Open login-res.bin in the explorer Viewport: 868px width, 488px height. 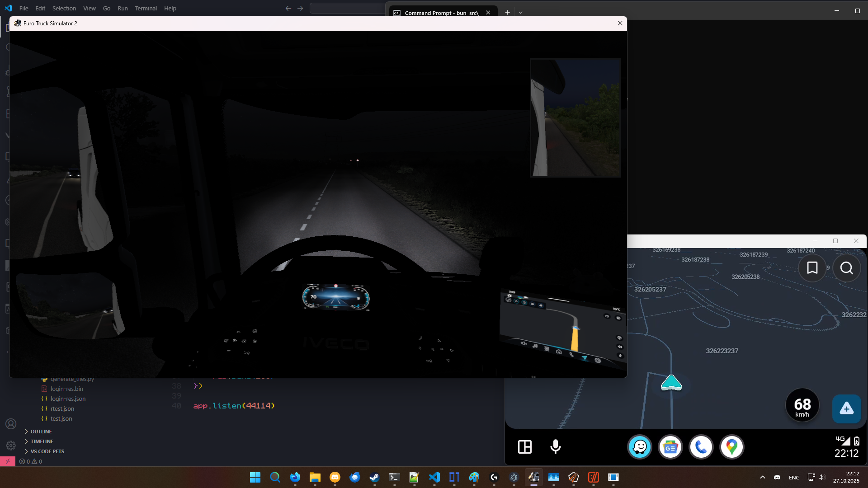click(66, 389)
